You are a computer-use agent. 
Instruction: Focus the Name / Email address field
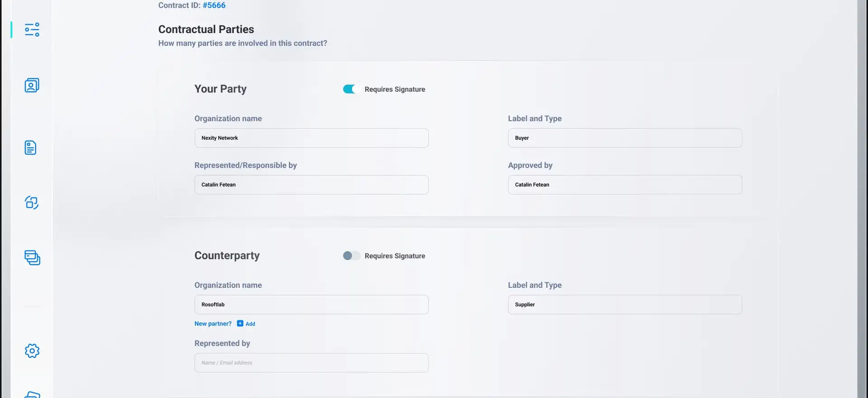pos(311,363)
